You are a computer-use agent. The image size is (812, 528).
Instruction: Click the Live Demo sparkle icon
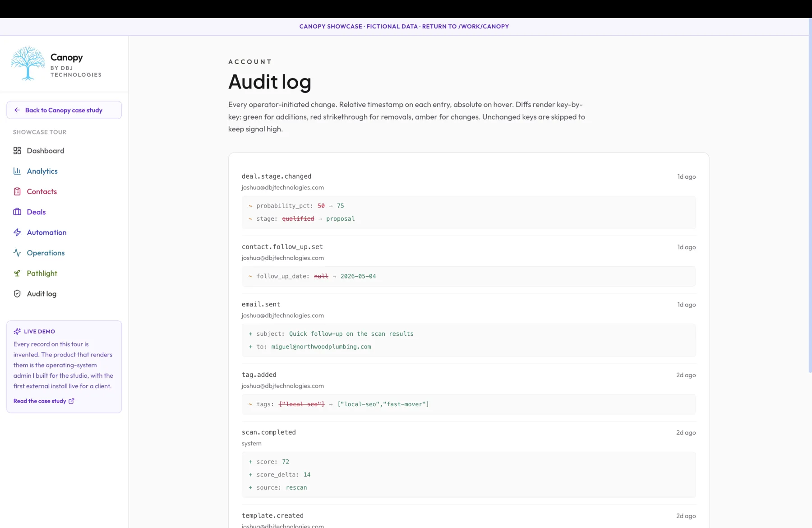pyautogui.click(x=17, y=331)
